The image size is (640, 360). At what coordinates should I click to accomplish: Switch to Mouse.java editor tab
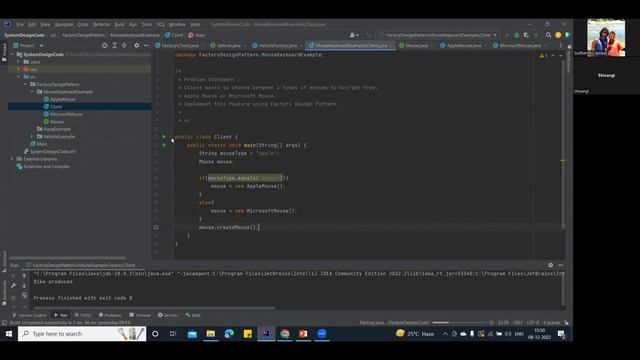[416, 45]
